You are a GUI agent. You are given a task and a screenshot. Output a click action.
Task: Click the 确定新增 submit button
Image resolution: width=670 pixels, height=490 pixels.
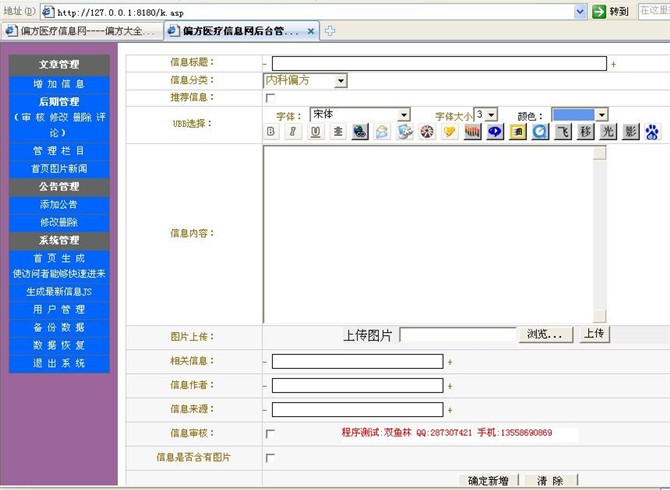tap(488, 480)
